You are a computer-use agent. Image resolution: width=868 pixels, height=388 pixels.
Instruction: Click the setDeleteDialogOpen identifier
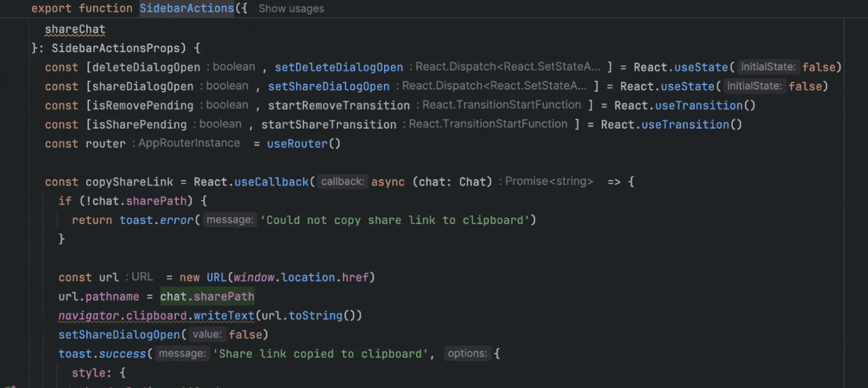tap(339, 67)
